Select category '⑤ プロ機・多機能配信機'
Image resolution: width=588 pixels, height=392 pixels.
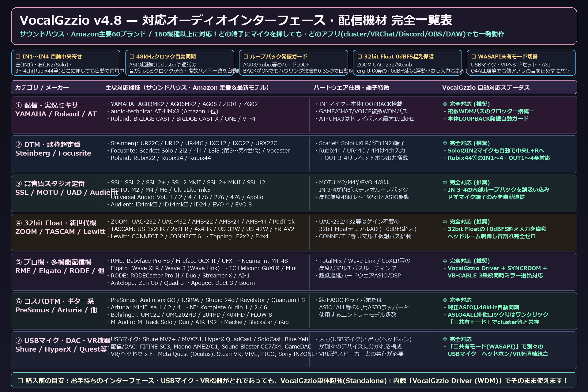click(53, 262)
